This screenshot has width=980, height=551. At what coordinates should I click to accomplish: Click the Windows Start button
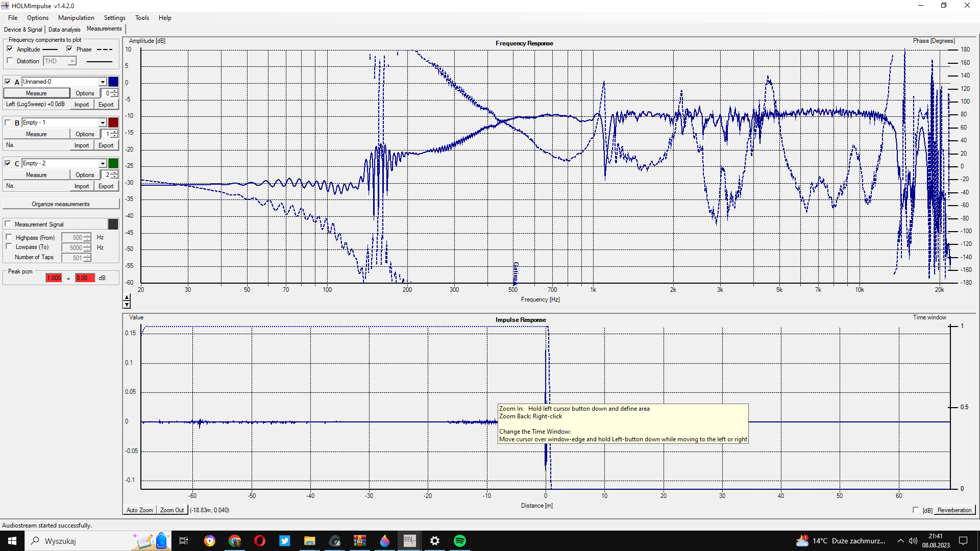[12, 541]
